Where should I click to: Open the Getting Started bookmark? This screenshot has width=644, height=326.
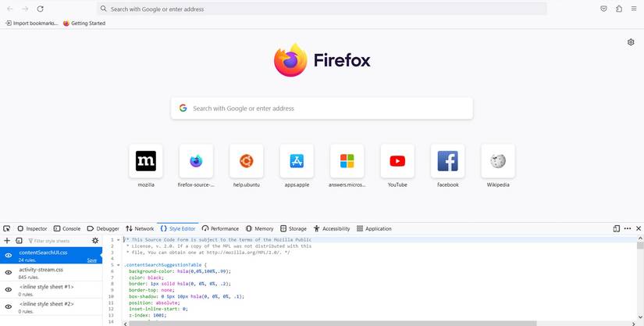[x=84, y=23]
